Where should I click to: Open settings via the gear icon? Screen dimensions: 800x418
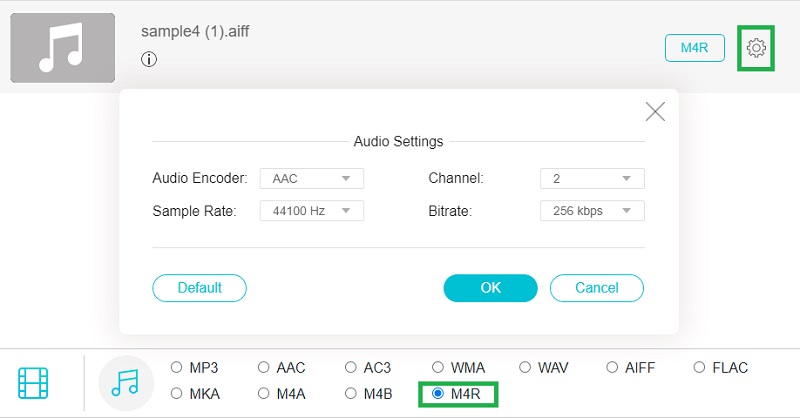(x=756, y=48)
